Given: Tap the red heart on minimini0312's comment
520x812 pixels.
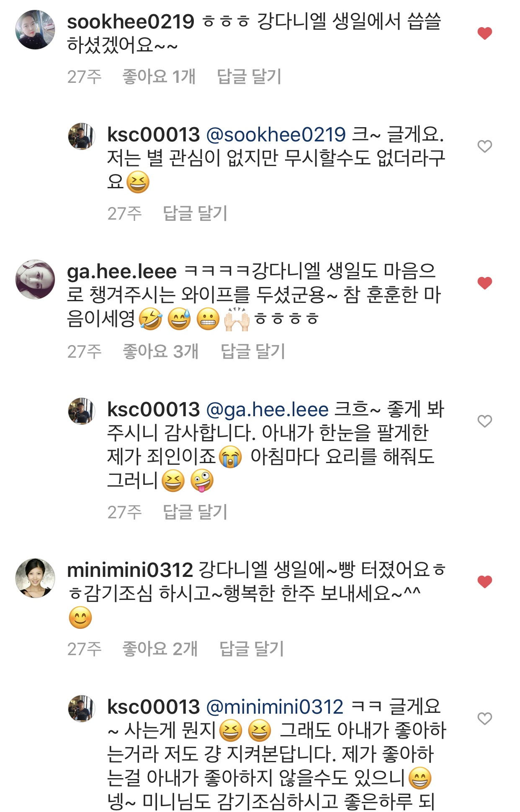Looking at the screenshot, I should coord(484,581).
